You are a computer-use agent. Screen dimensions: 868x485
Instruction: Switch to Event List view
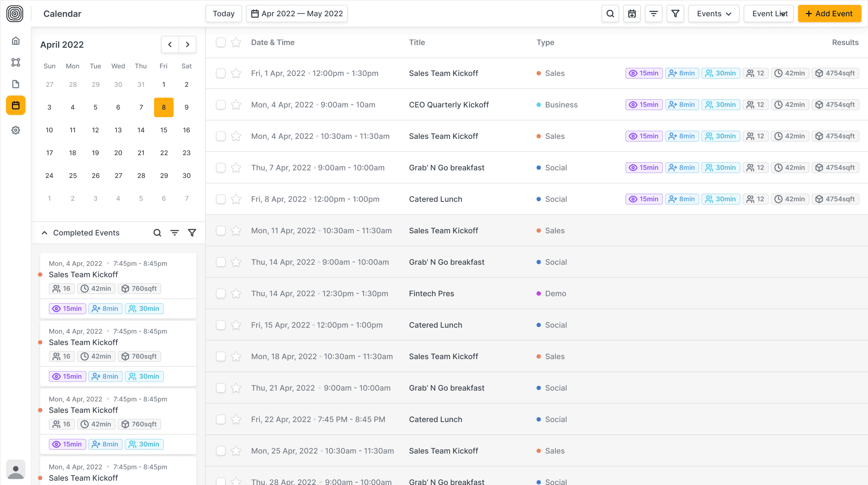coord(769,14)
